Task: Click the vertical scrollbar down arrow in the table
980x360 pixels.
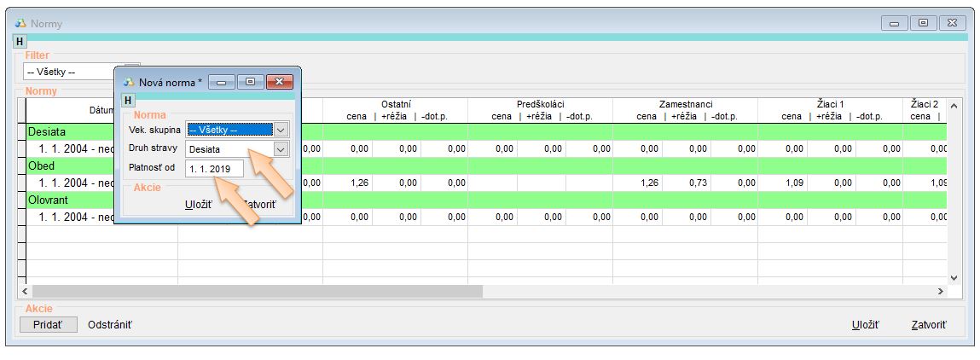Action: click(x=954, y=278)
